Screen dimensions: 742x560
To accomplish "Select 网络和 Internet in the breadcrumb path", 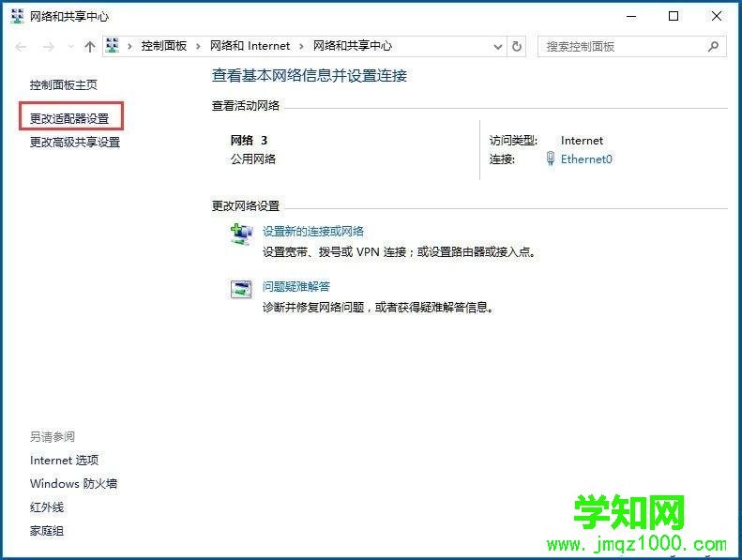I will click(250, 46).
